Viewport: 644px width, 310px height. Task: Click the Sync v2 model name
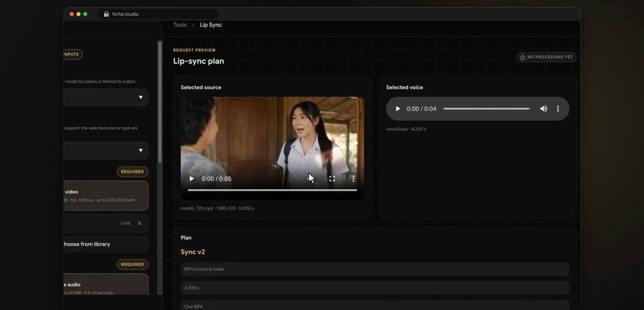click(193, 252)
